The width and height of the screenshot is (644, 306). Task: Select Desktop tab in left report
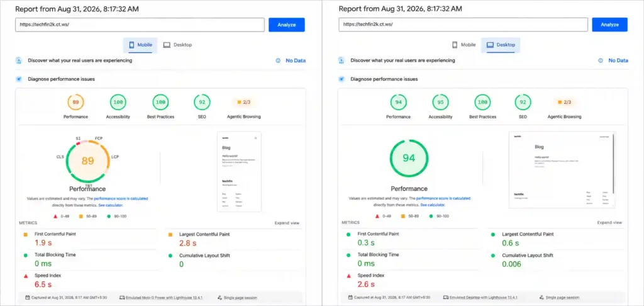pyautogui.click(x=177, y=45)
